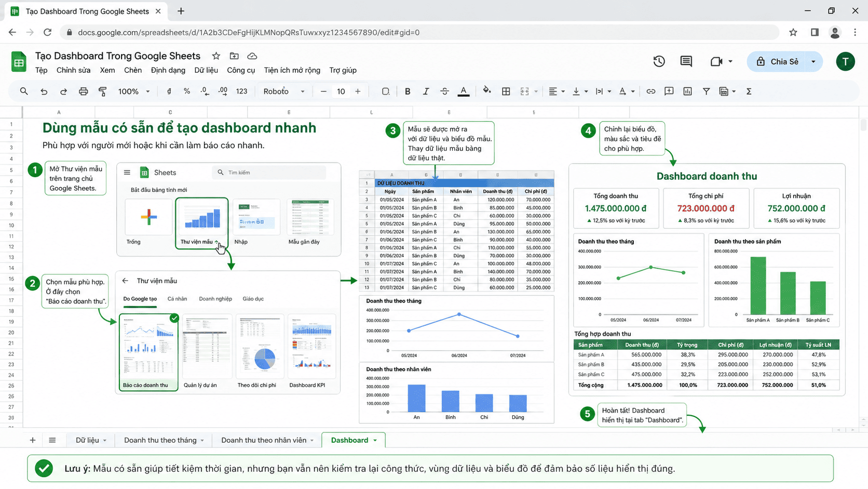Switch to Doanh thu theo tháng sheet
Image resolution: width=868 pixels, height=489 pixels.
[x=160, y=440]
